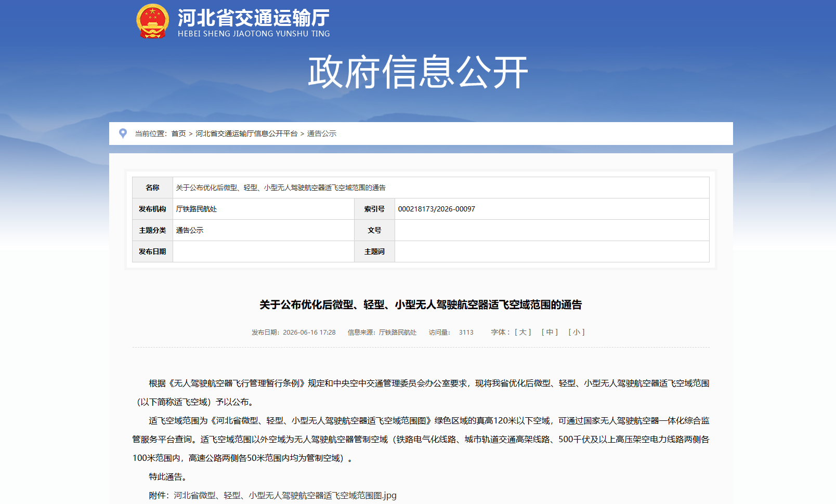Click the 发布机构 label cell
This screenshot has height=504, width=836.
coord(152,209)
